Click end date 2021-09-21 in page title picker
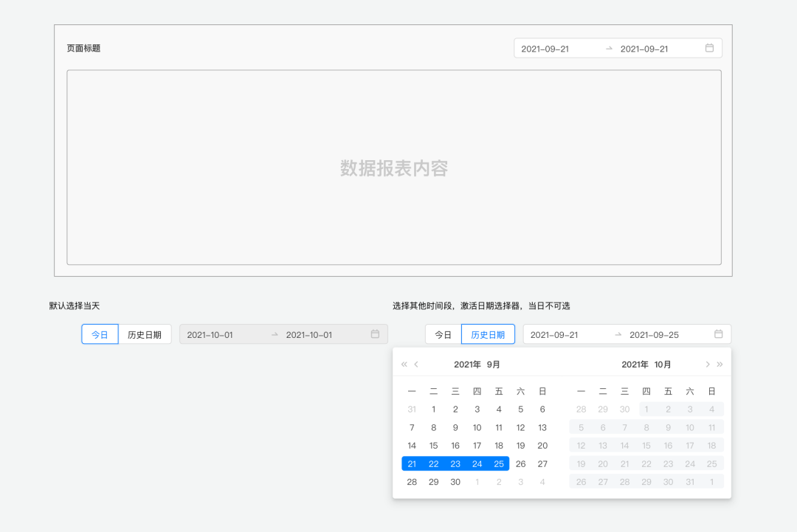The image size is (797, 532). [644, 49]
